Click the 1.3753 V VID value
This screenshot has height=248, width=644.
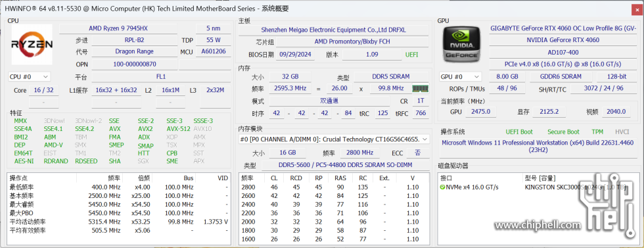216,222
